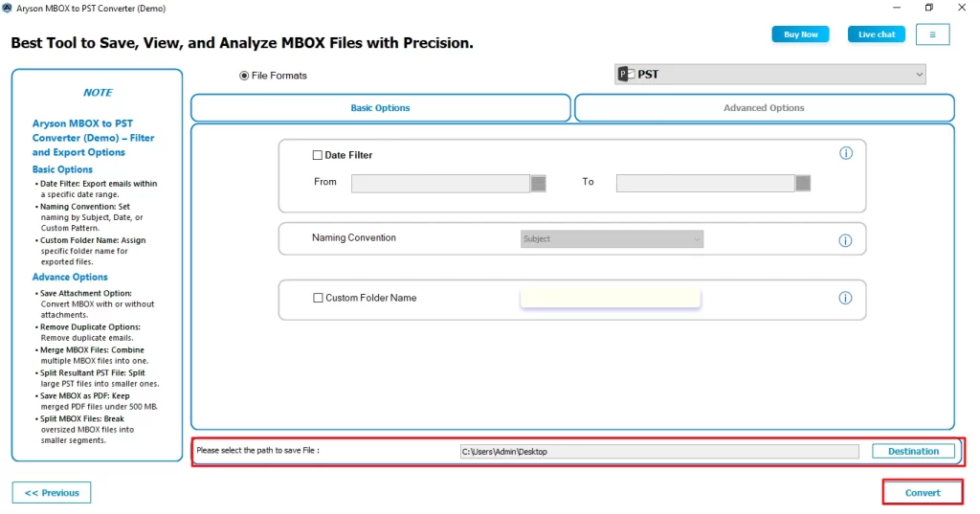This screenshot has height=514, width=980.
Task: Enable the Date Filter checkbox
Action: tap(318, 155)
